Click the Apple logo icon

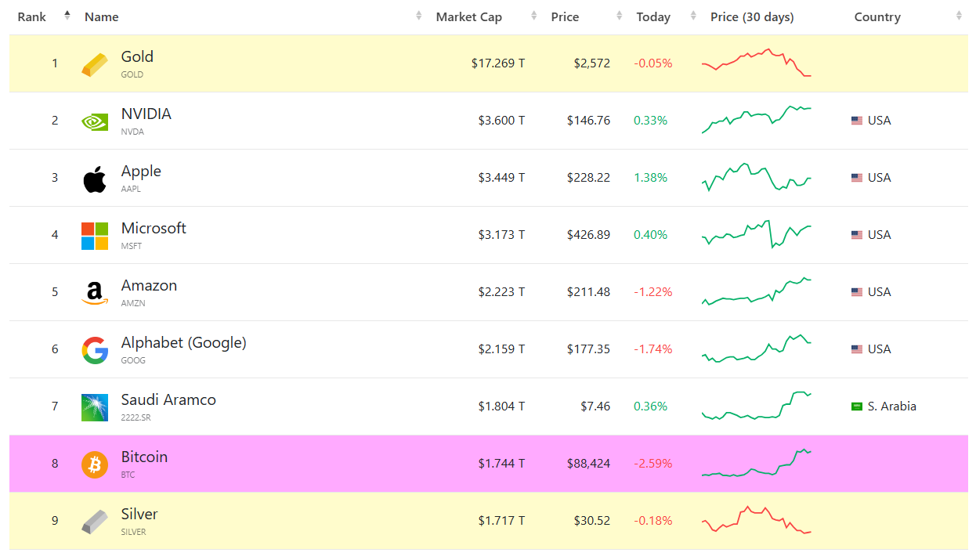(x=95, y=179)
